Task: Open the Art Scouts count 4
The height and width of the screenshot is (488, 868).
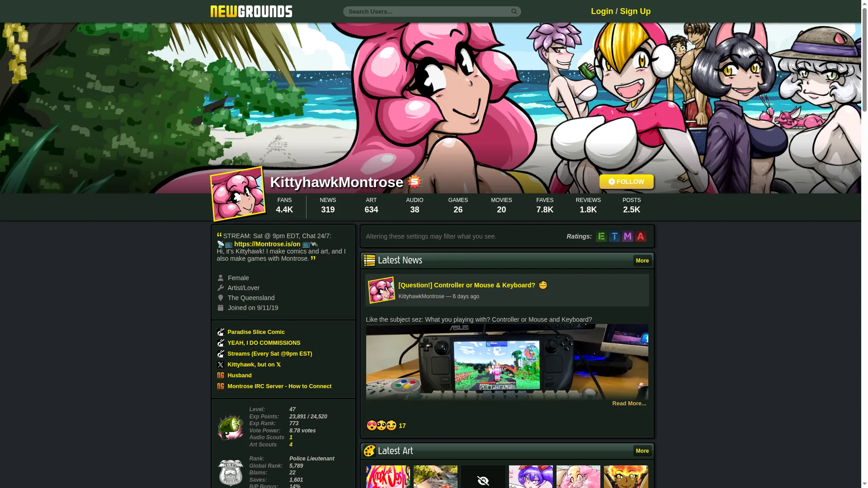Action: 291,445
